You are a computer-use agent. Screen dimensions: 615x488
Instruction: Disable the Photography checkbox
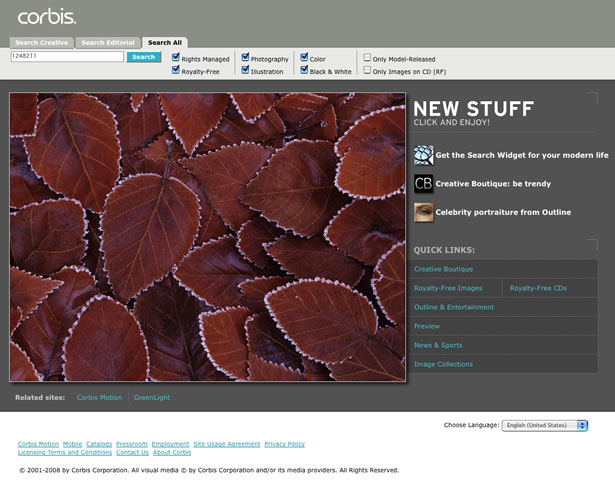pyautogui.click(x=245, y=58)
